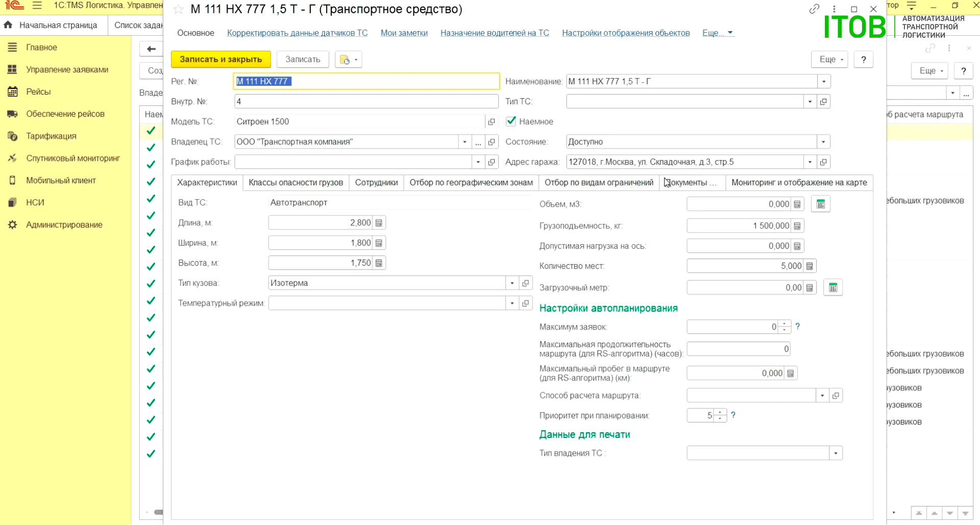Open Тип кузова linked item icon
The height and width of the screenshot is (525, 980).
click(x=526, y=283)
